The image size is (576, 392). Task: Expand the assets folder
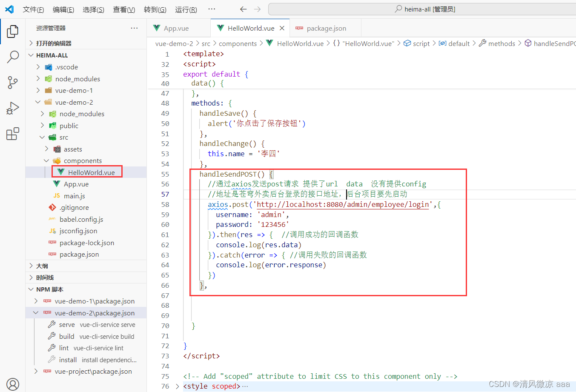pyautogui.click(x=86, y=149)
